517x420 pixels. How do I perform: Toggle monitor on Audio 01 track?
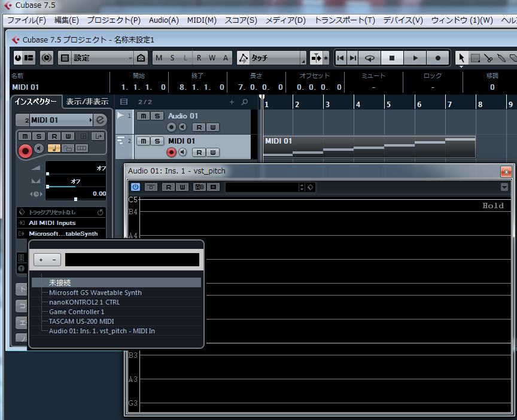click(x=183, y=127)
